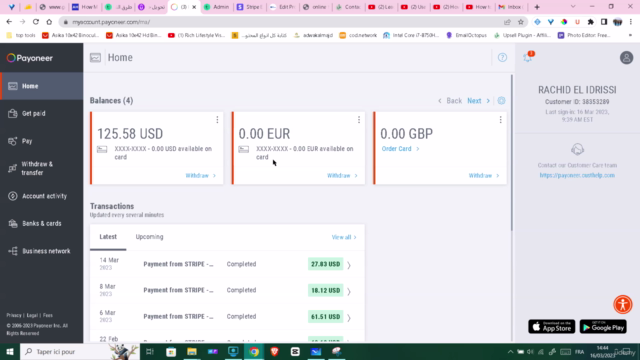Screen dimensions: 640x360
Task: Open Chrome menu three dots
Action: 631,22
